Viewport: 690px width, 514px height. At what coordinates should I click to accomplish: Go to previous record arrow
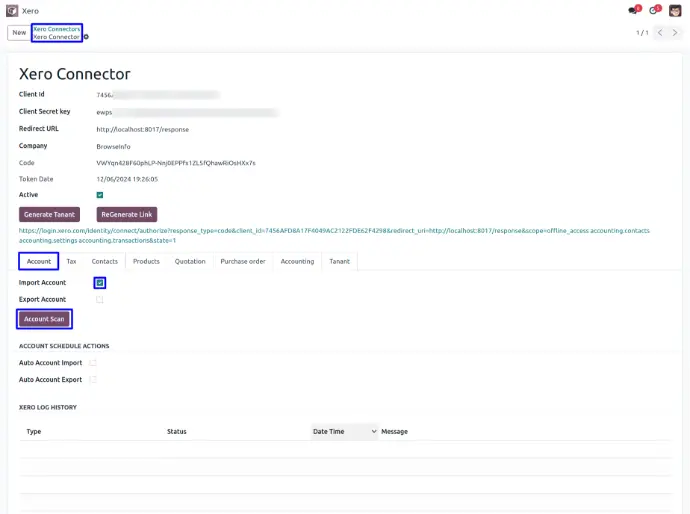pyautogui.click(x=660, y=33)
